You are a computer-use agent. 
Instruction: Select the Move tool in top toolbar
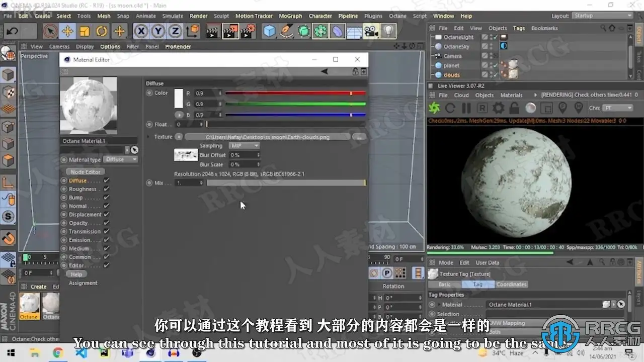pos(67,32)
